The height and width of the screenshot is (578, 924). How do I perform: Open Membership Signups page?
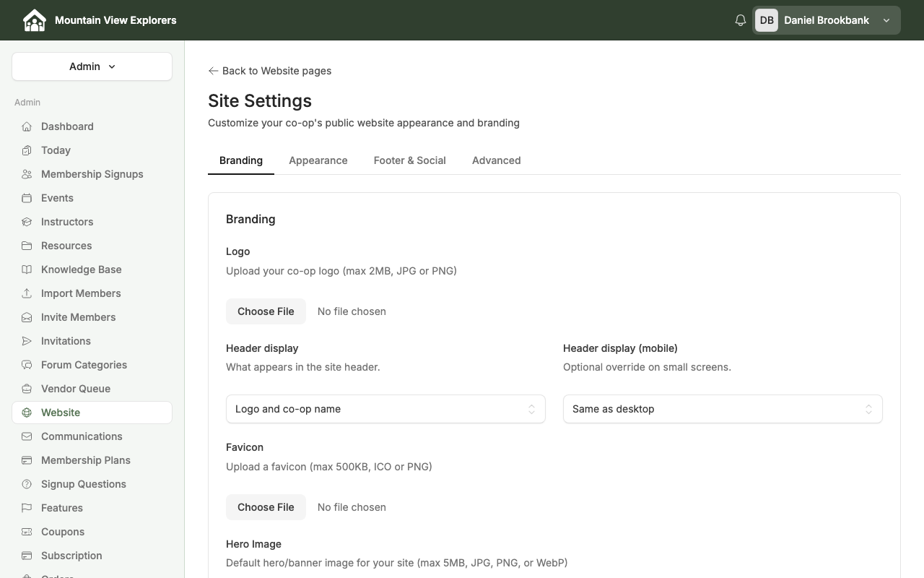click(92, 174)
